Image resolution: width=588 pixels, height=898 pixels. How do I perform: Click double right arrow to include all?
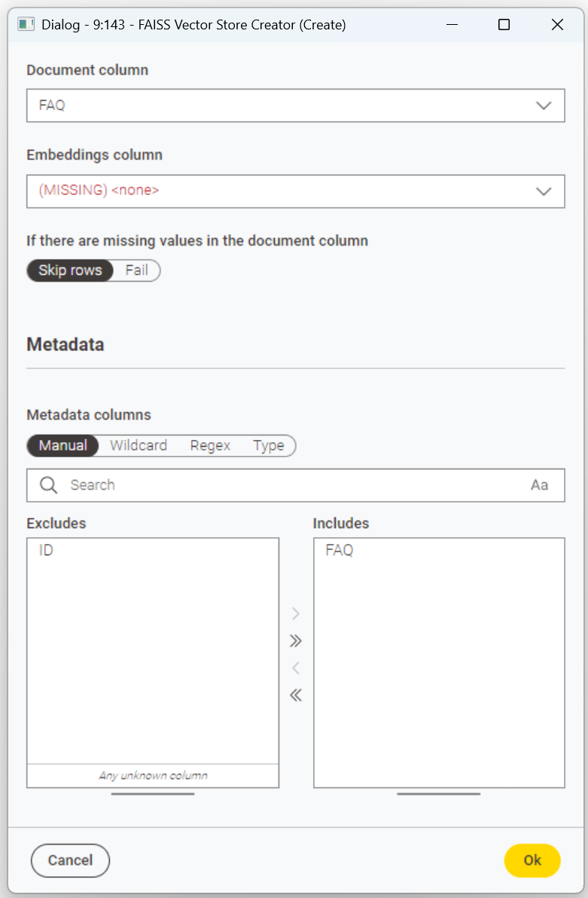pos(295,640)
